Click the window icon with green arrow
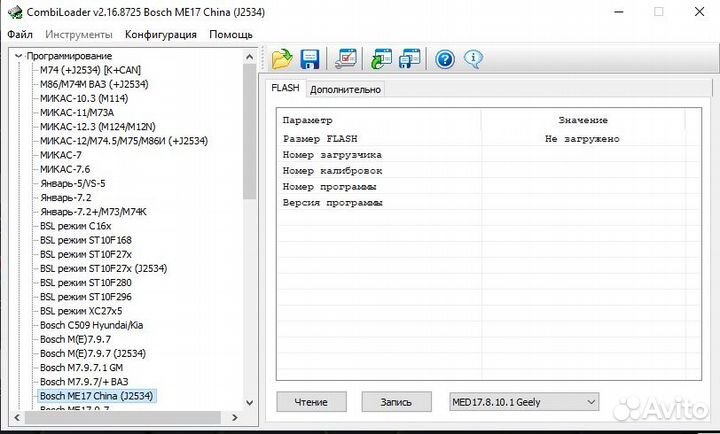720x434 pixels. 380,58
